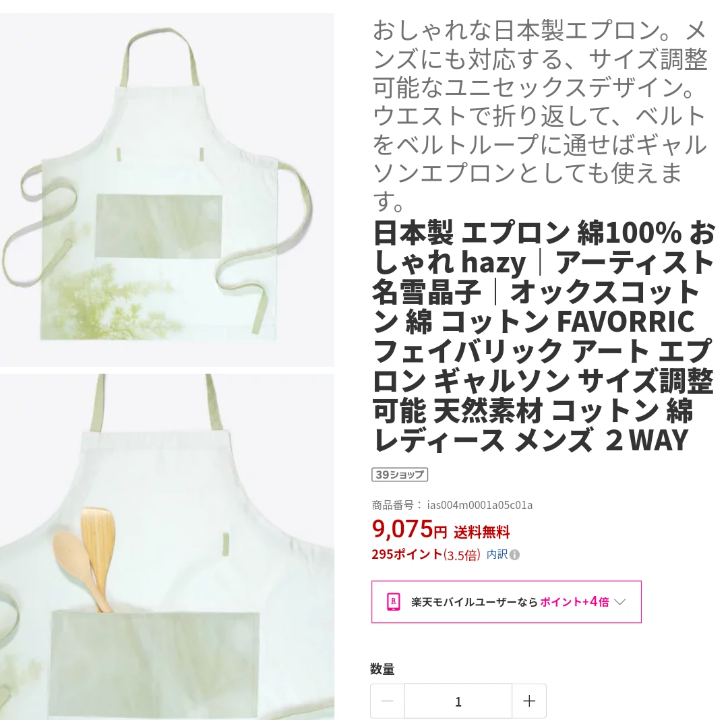Click the Rakuten Mobile phone icon
The width and height of the screenshot is (728, 720).
393,601
